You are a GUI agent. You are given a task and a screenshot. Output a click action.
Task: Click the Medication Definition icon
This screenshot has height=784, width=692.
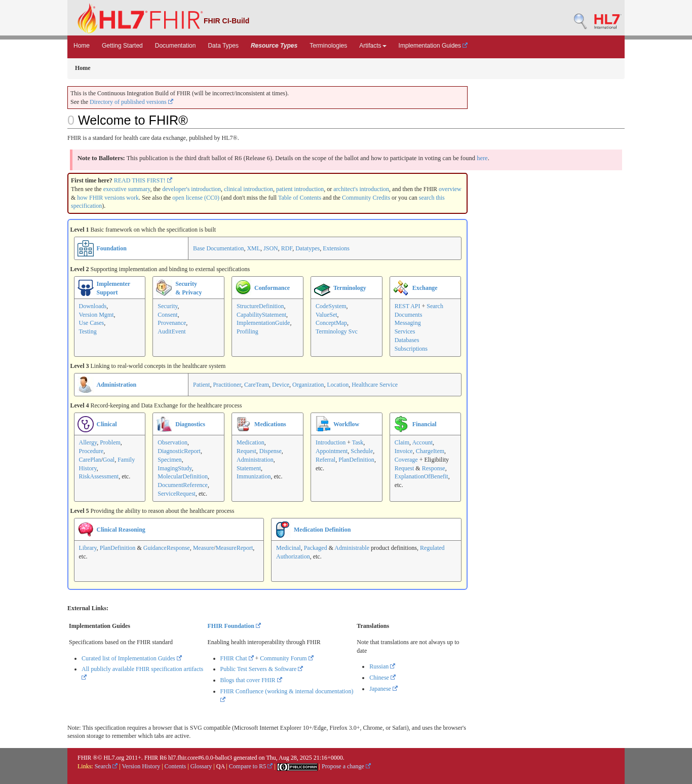coord(282,530)
